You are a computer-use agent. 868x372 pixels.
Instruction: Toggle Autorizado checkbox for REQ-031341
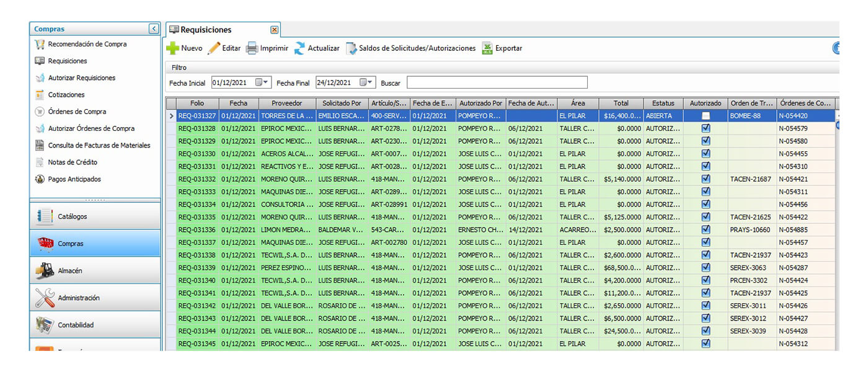point(706,293)
